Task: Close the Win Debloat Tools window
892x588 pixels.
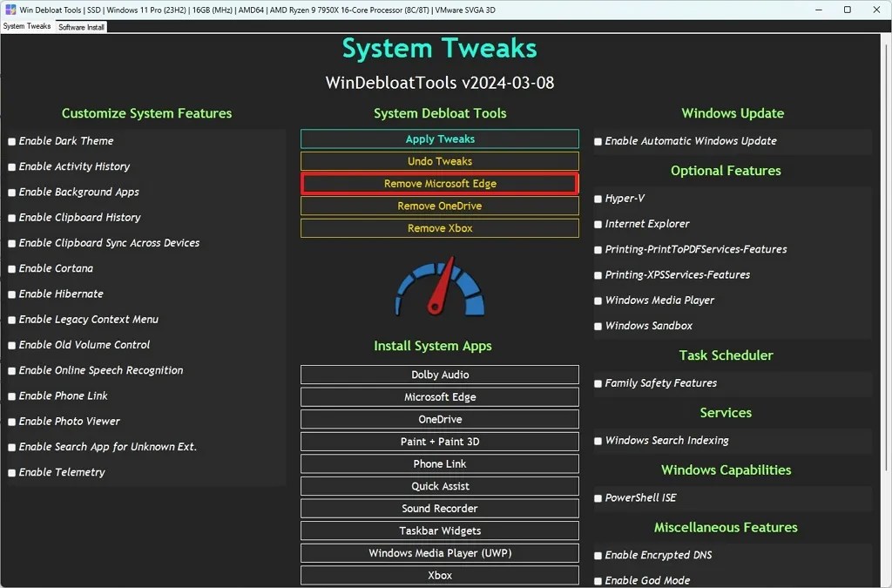Action: (876, 10)
